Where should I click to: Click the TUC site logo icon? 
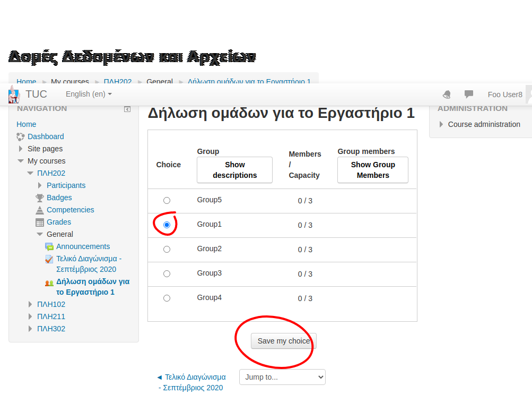coord(14,95)
